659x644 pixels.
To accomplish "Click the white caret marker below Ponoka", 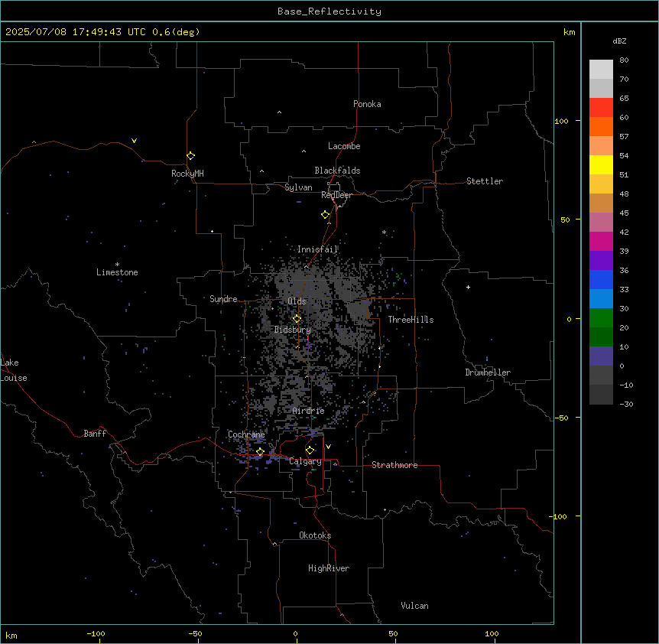I will [279, 112].
